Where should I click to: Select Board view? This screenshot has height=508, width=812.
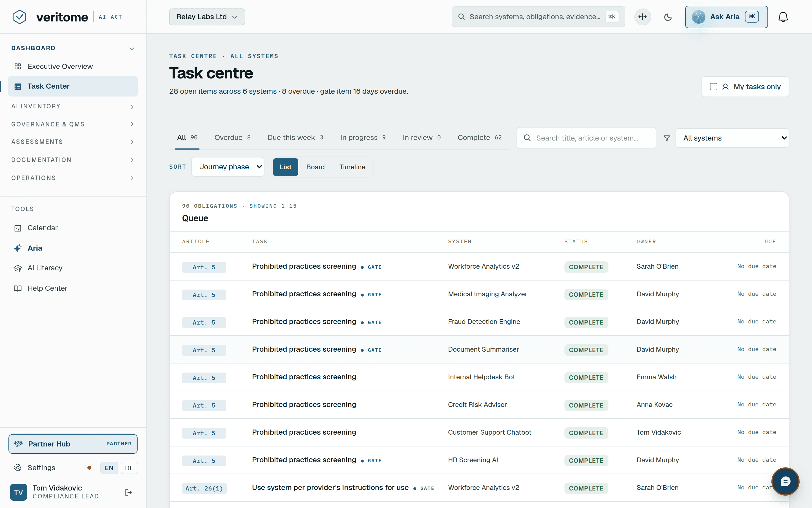(315, 167)
